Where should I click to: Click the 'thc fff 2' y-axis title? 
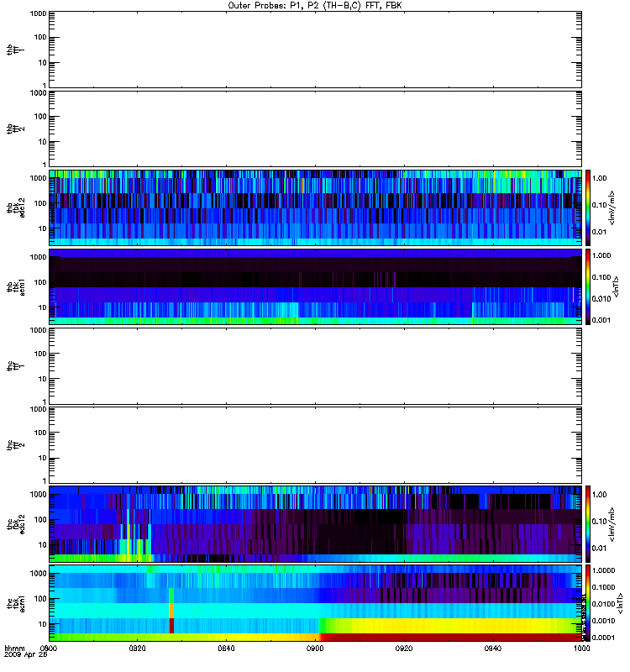point(15,445)
